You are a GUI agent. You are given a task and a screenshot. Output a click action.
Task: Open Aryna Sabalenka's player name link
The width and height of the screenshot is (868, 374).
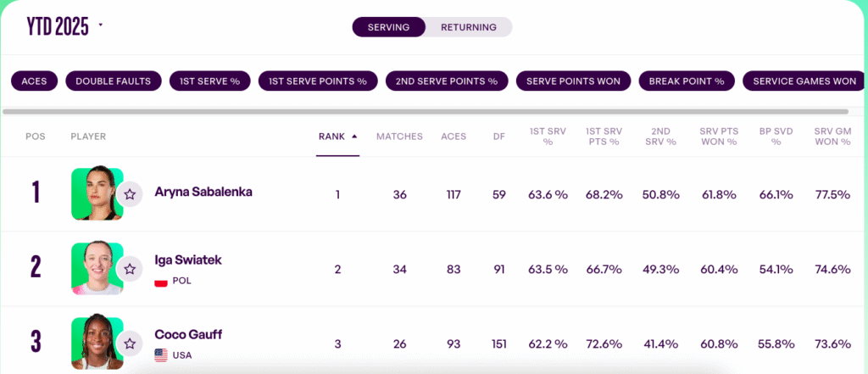[203, 192]
